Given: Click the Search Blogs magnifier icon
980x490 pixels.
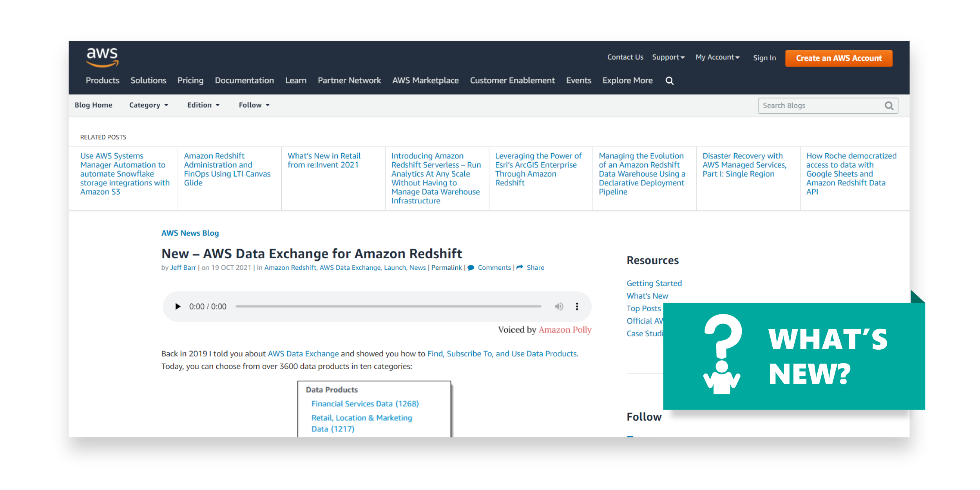Looking at the screenshot, I should (889, 106).
